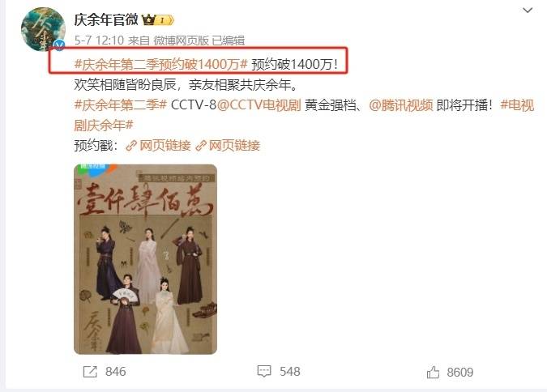Click the blue verified badge on avatar
The width and height of the screenshot is (547, 392).
coord(59,45)
